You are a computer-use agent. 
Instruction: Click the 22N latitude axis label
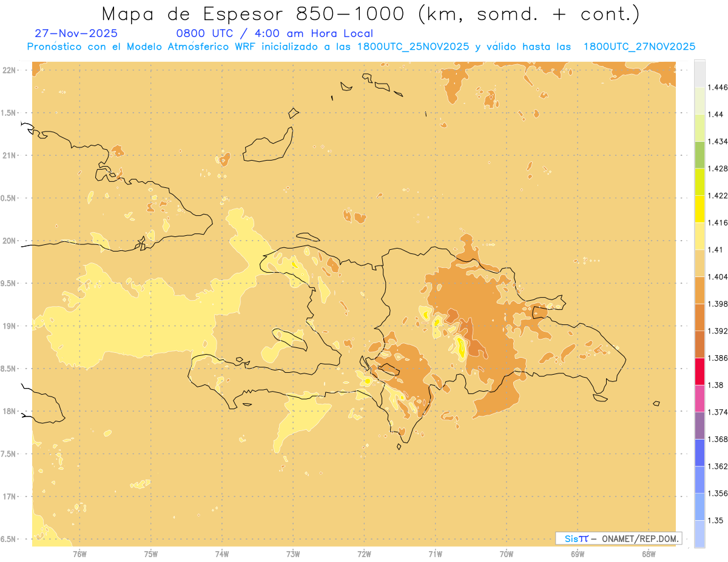coord(8,70)
